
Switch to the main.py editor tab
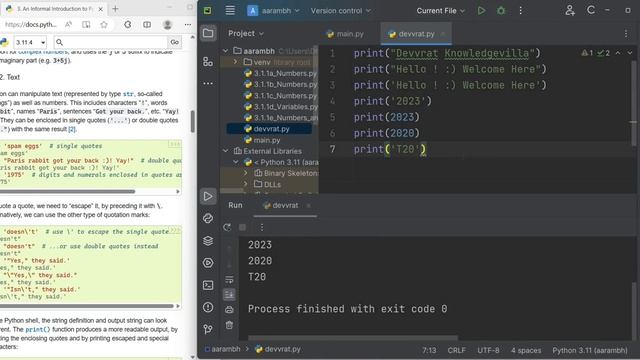345,34
